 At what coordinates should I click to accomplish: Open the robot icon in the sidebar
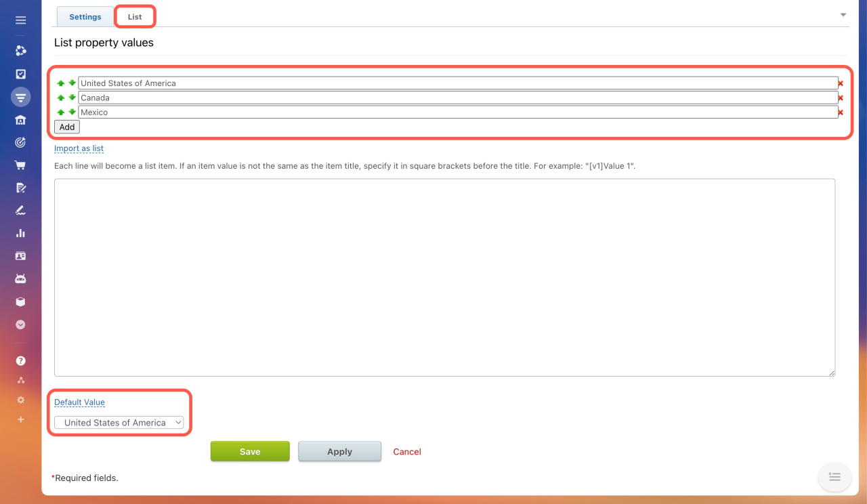20,278
